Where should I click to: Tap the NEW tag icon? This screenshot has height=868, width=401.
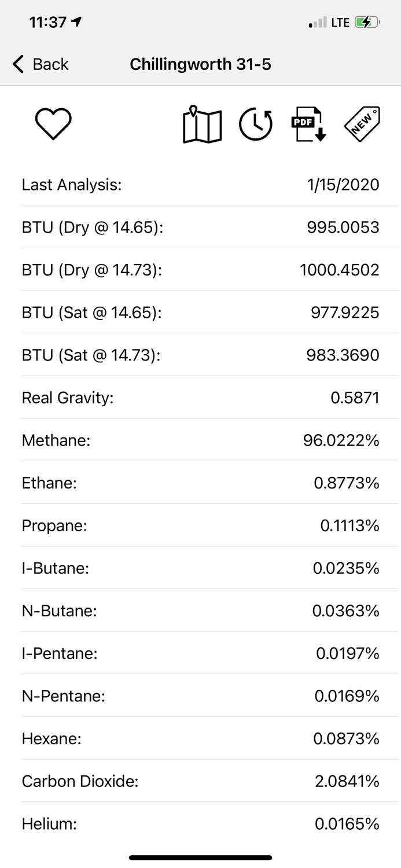point(360,123)
